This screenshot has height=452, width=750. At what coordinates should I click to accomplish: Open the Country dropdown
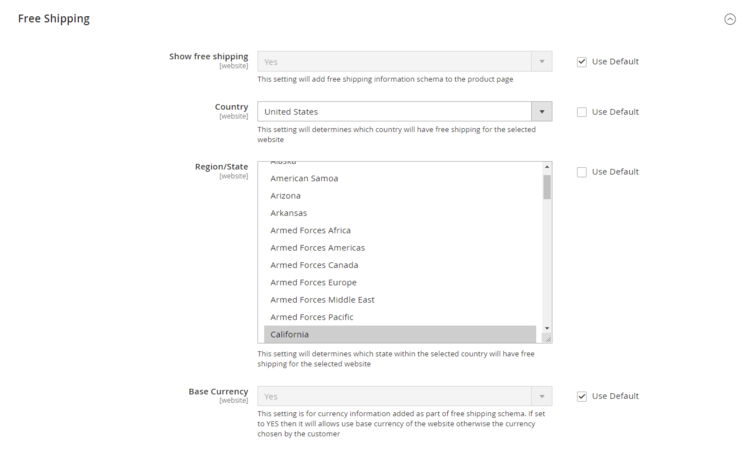[x=404, y=112]
